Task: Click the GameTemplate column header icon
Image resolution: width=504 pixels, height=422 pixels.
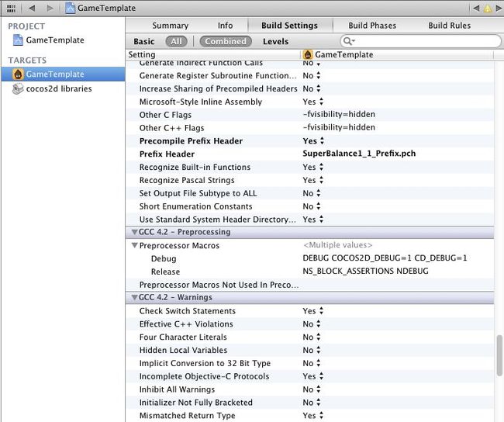Action: pos(308,54)
